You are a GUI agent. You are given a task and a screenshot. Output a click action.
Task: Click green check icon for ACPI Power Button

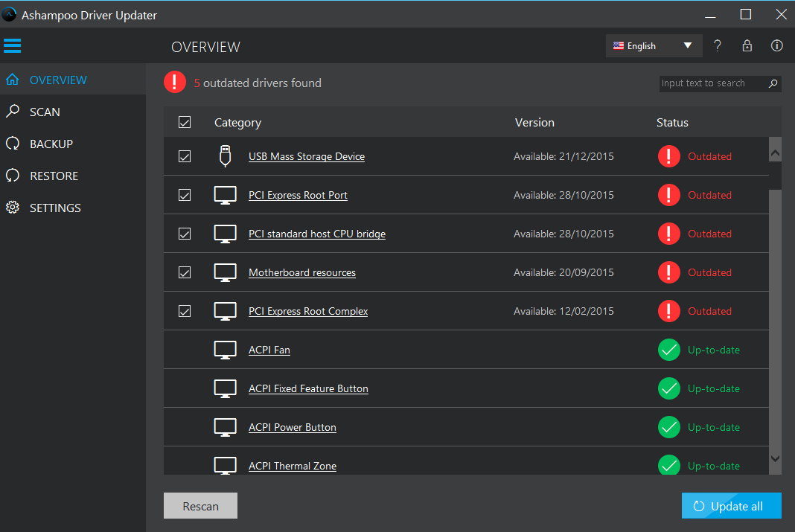point(668,427)
